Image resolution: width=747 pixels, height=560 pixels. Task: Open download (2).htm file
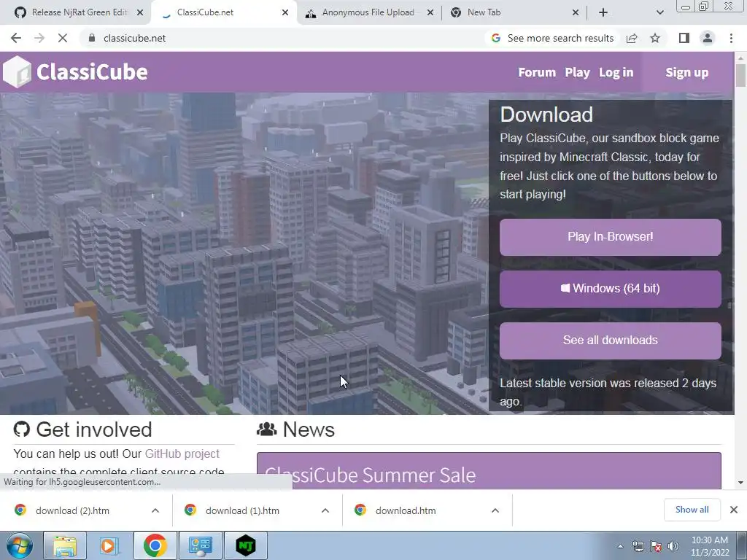point(72,510)
